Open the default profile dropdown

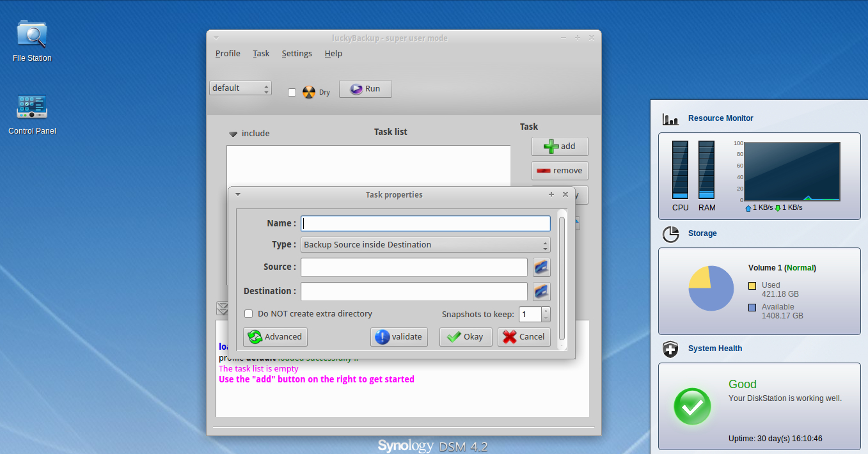[x=241, y=88]
